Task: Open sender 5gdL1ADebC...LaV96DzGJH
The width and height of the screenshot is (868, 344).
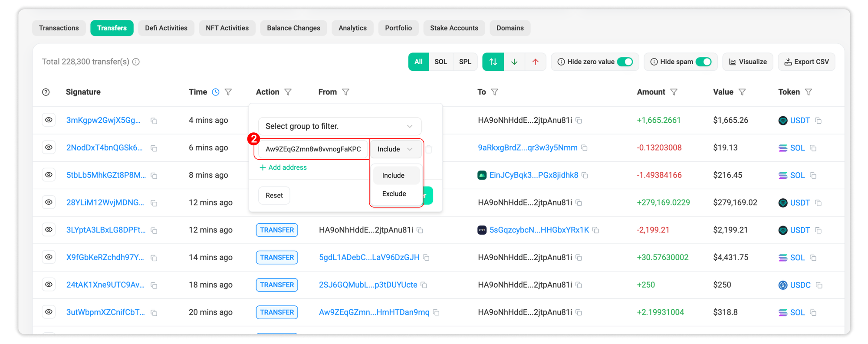Action: tap(369, 257)
